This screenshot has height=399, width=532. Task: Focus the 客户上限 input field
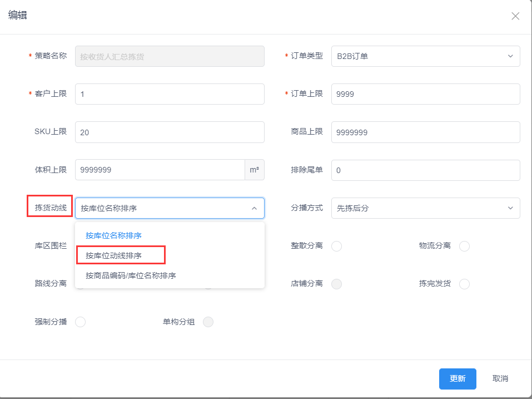click(x=170, y=94)
